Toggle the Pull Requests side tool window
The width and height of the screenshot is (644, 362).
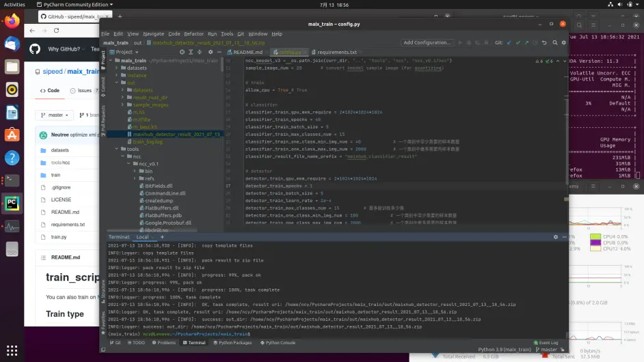click(103, 120)
